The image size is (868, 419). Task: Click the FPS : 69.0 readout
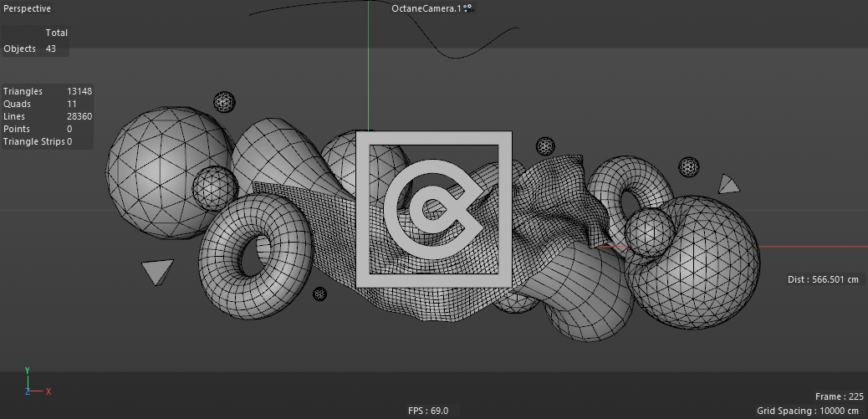coord(428,411)
